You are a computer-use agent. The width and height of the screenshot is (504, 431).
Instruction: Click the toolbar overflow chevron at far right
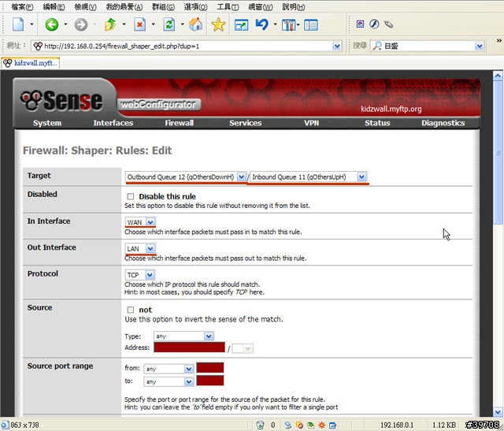pyautogui.click(x=498, y=40)
